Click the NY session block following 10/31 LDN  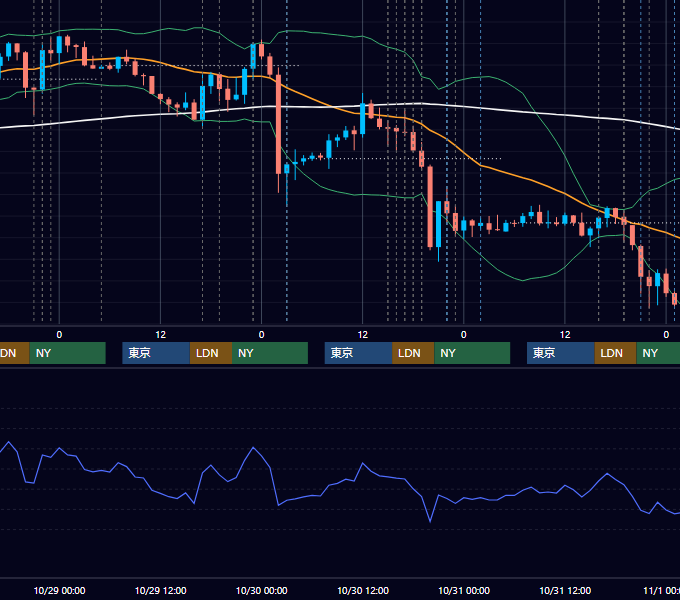(658, 353)
